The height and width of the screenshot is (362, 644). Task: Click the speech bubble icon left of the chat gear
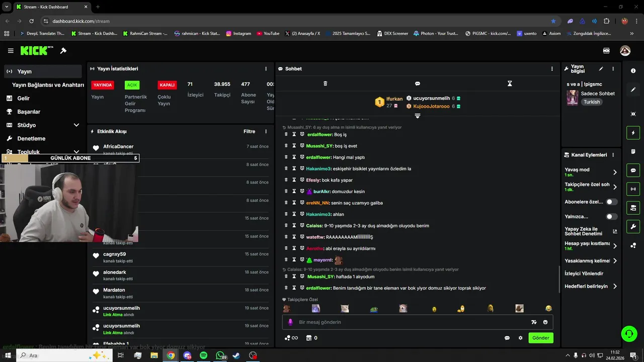[x=507, y=338]
